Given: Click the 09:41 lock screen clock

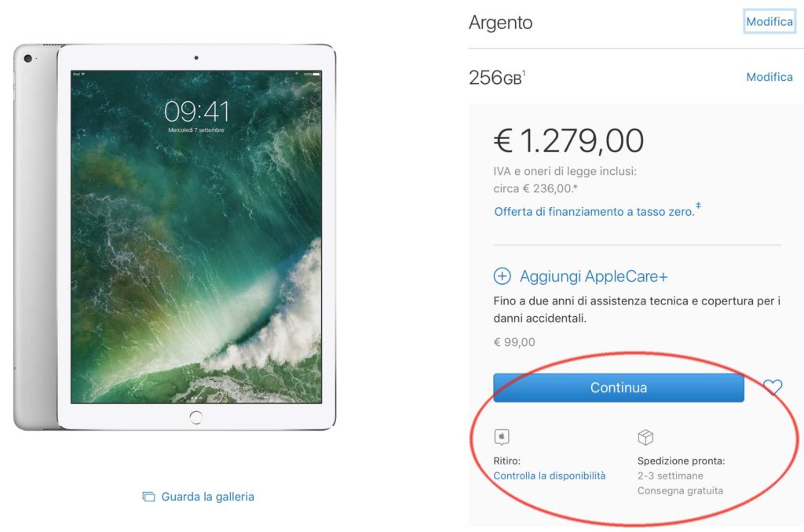Looking at the screenshot, I should pyautogui.click(x=196, y=111).
